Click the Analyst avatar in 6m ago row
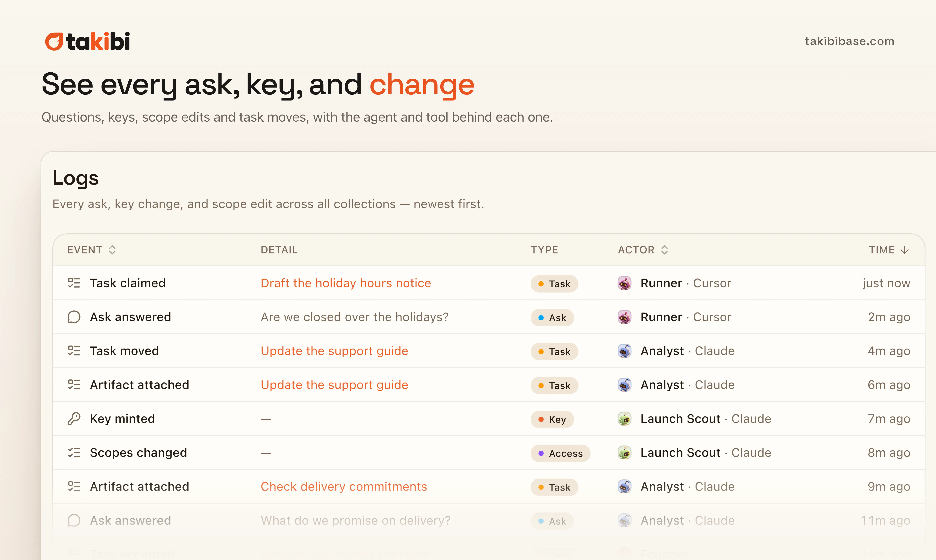This screenshot has width=936, height=560. coord(625,385)
